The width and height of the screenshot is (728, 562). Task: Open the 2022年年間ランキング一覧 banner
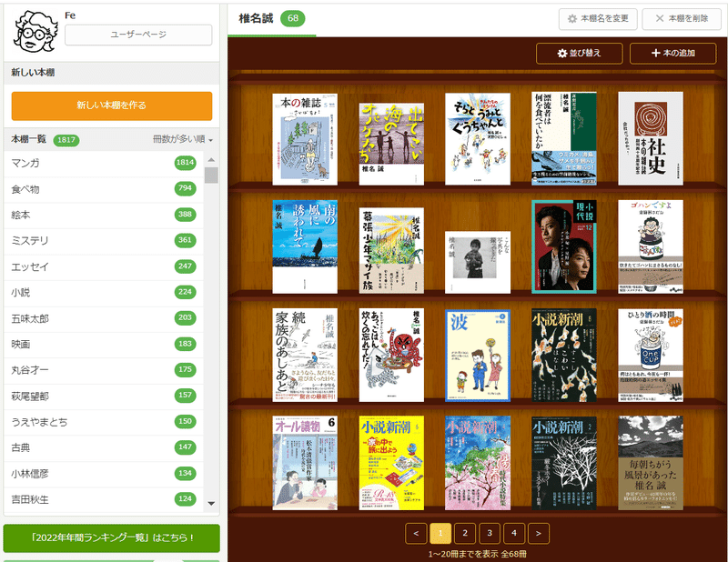[111, 537]
